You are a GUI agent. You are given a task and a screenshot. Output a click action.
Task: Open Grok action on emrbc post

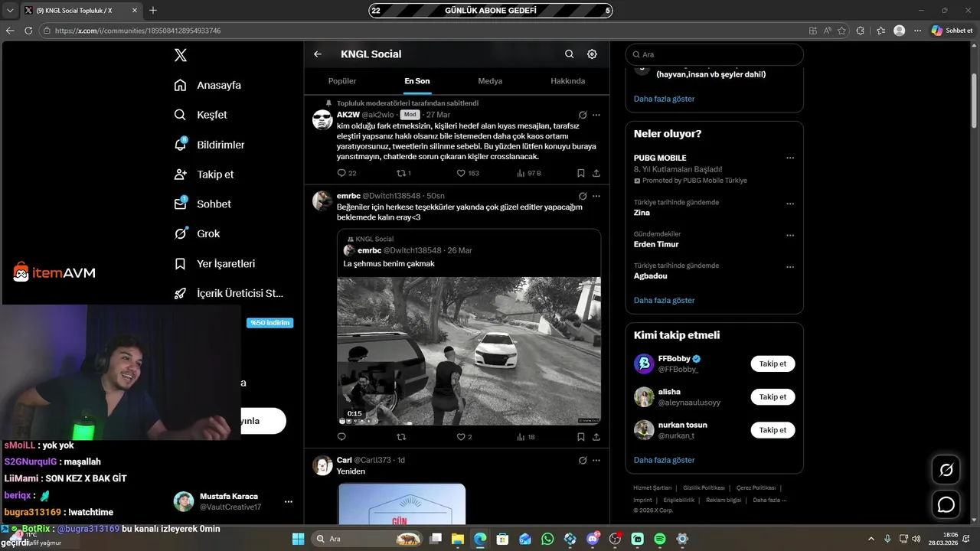click(x=583, y=197)
